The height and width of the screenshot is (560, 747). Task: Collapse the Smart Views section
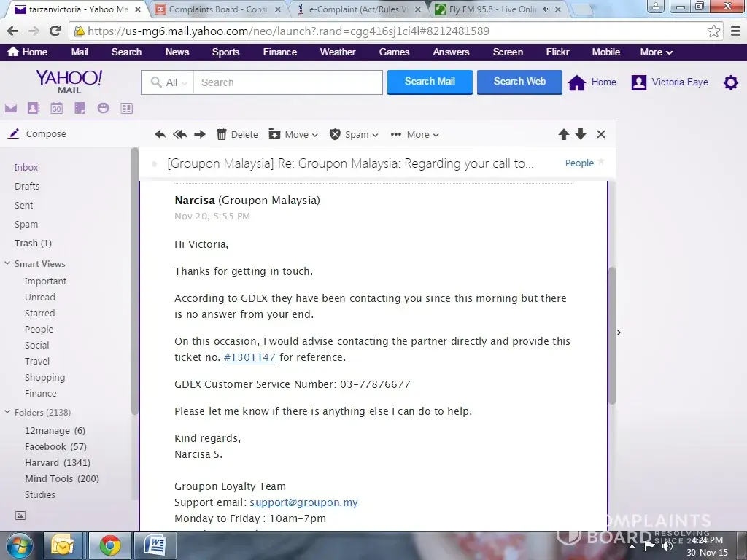[7, 264]
